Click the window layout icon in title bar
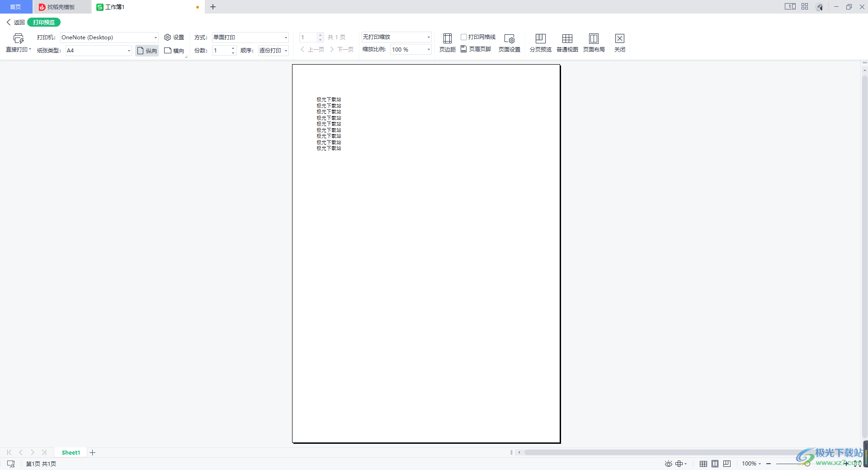 pos(790,7)
